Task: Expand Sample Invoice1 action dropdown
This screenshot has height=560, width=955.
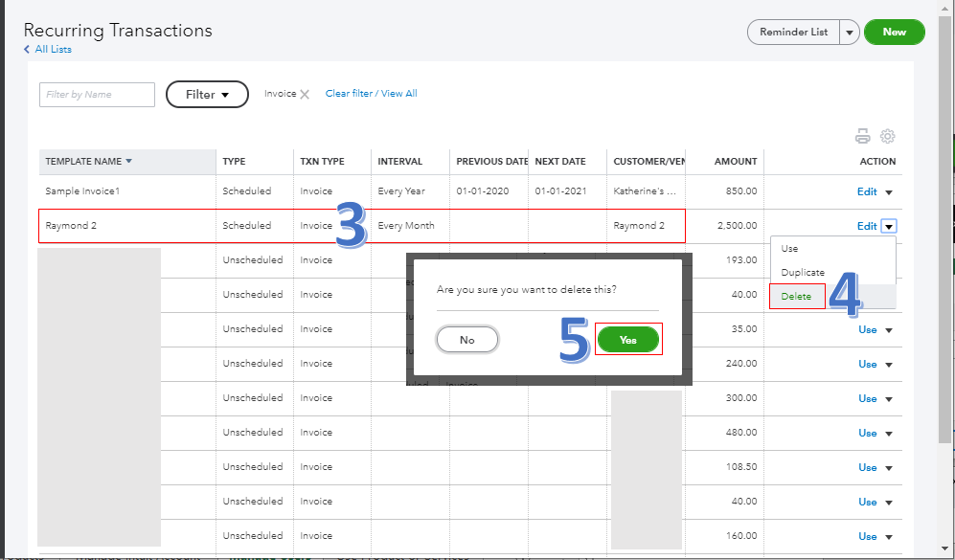Action: (889, 192)
